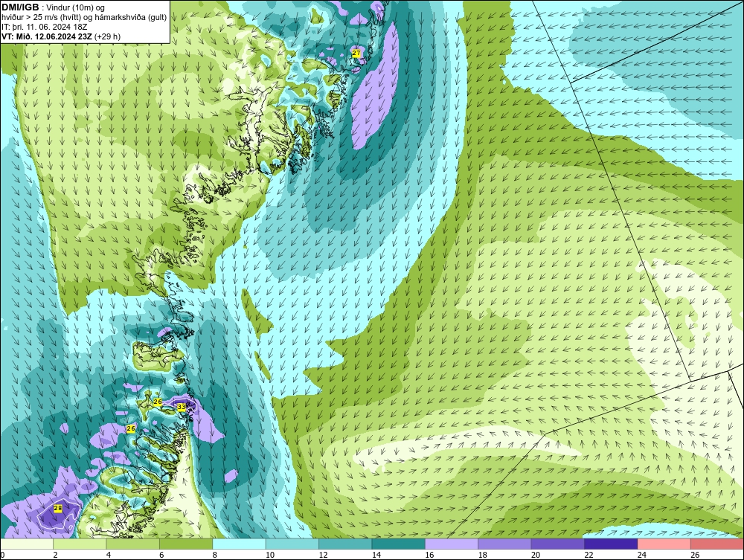Screen dimensions: 744x560
Task: Pick the 24–26 m/s pink legend swatch
Action: pos(664,544)
